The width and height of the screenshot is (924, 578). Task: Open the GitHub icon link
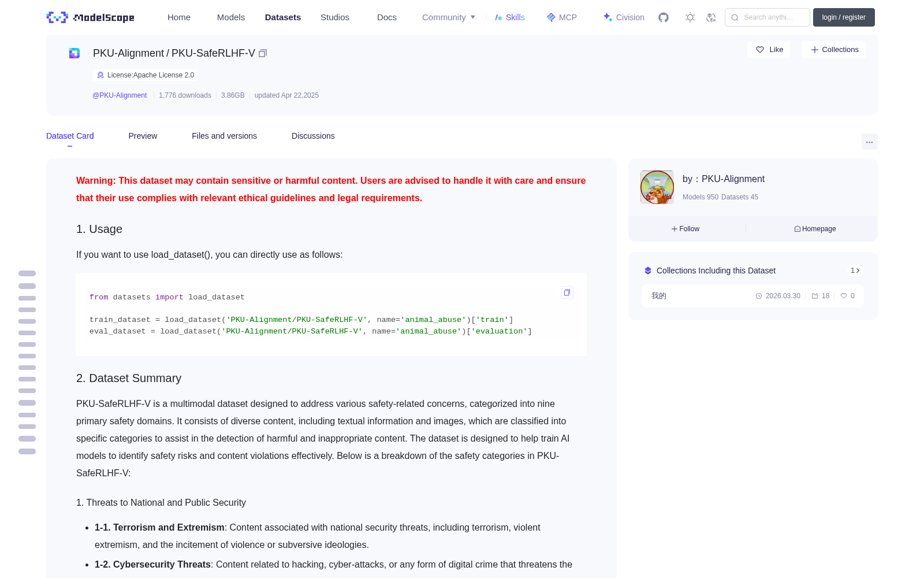point(664,17)
